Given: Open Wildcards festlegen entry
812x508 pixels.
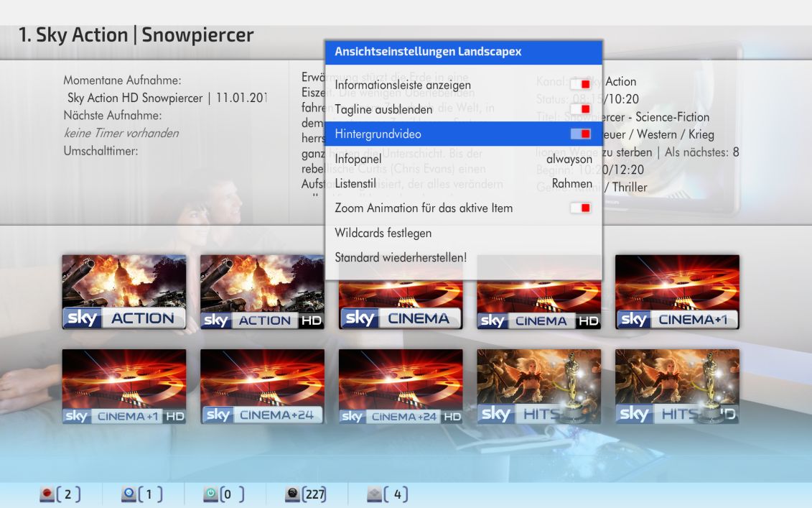Looking at the screenshot, I should (383, 233).
